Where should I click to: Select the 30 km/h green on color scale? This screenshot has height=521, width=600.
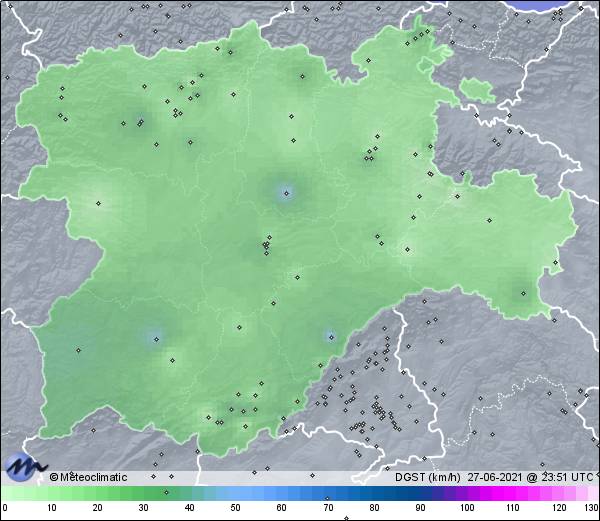[x=143, y=494]
